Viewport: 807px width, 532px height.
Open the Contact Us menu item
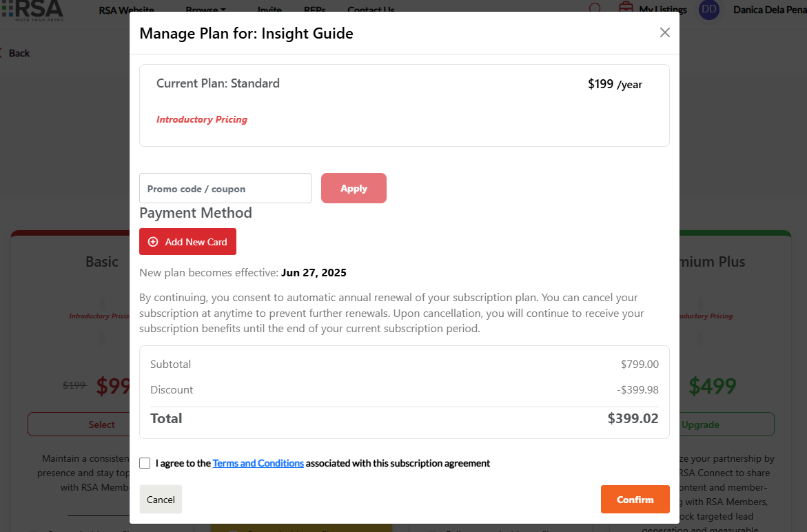(371, 10)
